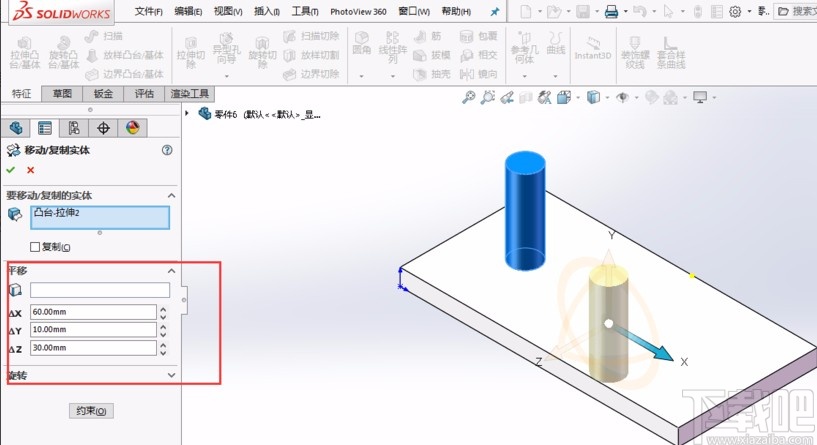
Task: Rebuild the model with the traffic light icon
Action: (698, 11)
